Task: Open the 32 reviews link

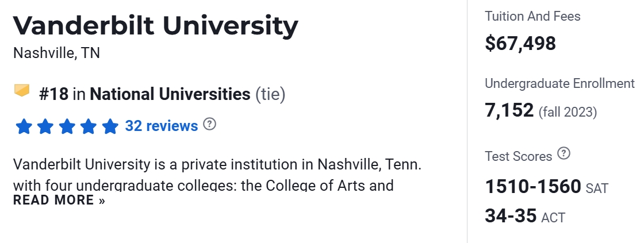Action: 162,125
